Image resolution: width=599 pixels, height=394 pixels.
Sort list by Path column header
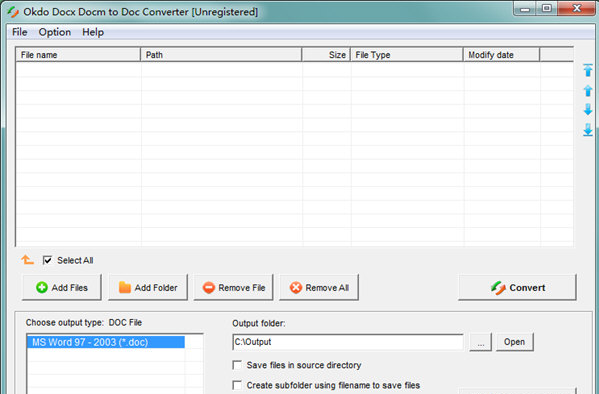point(221,55)
